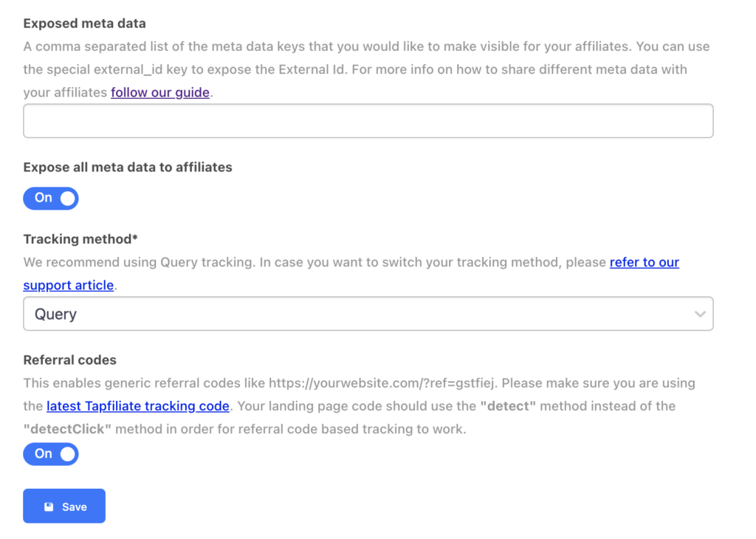Click the chevron arrow in Tracking method field

click(x=700, y=315)
